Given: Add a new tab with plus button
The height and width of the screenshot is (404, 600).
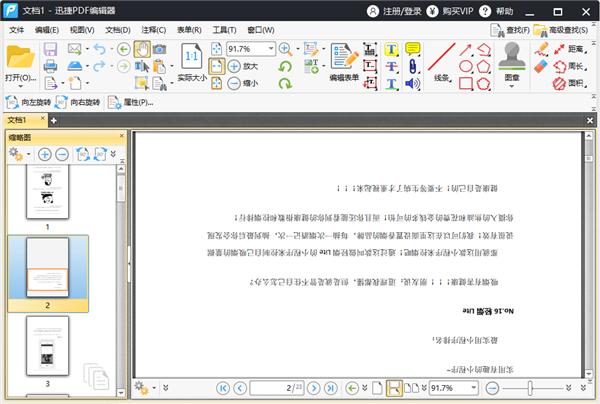Looking at the screenshot, I should [x=54, y=121].
